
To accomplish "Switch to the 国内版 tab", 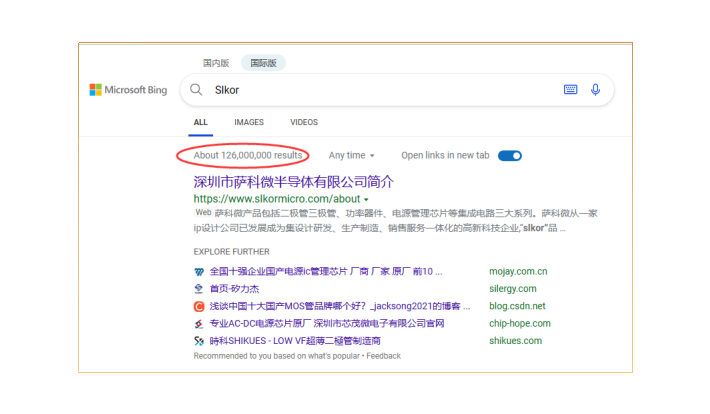I will 216,63.
